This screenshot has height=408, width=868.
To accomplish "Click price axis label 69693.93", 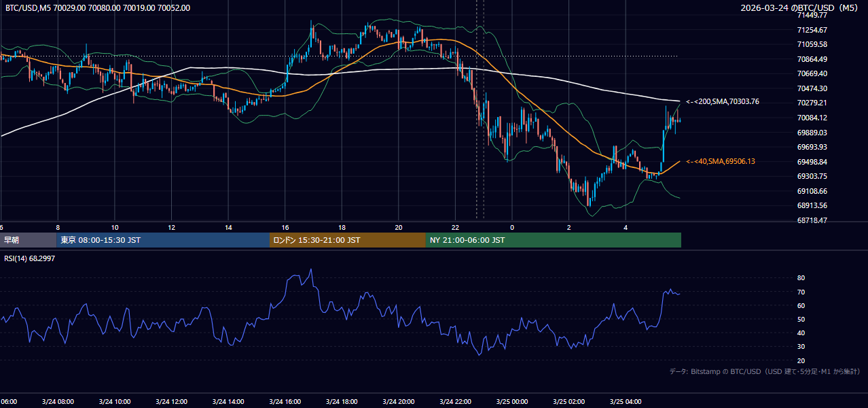I will (812, 147).
